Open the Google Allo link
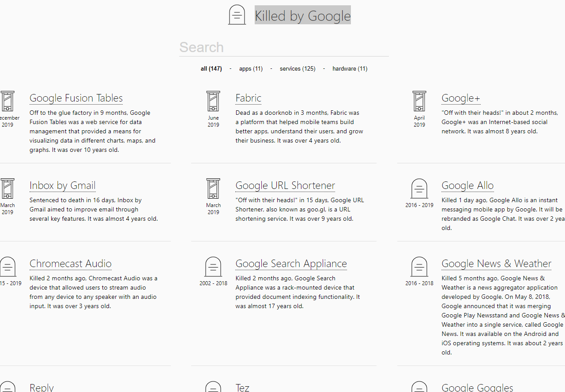 [467, 185]
